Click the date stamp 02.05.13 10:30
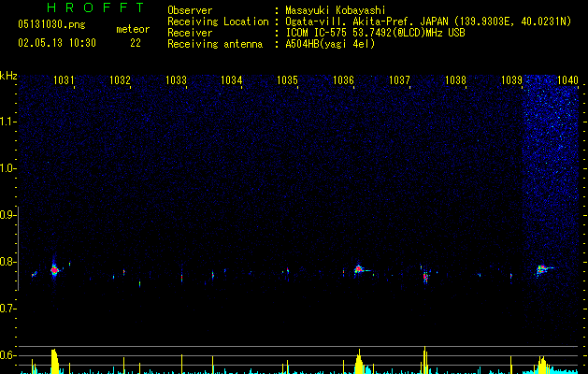Image resolution: width=588 pixels, height=374 pixels. tap(57, 43)
